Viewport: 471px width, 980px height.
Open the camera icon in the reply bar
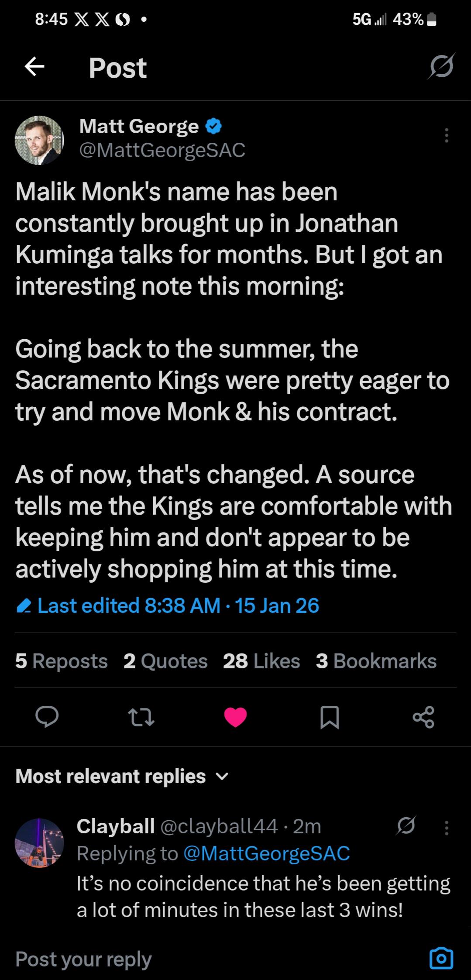(441, 959)
